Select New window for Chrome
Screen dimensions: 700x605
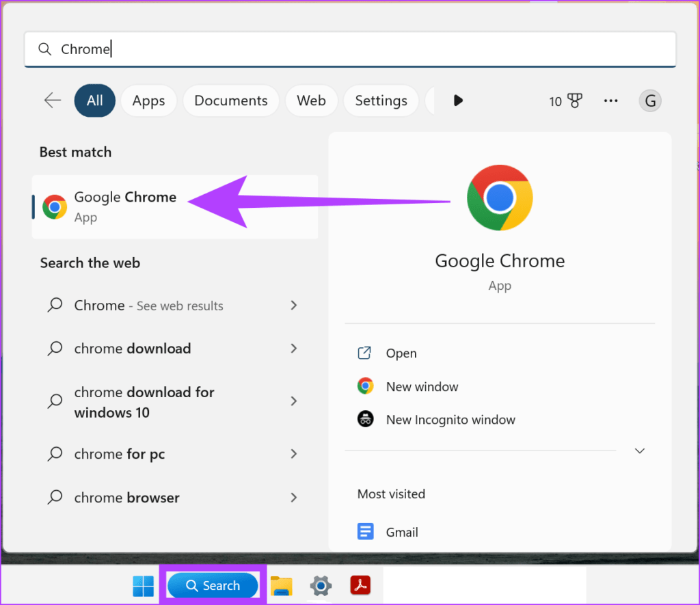(422, 386)
